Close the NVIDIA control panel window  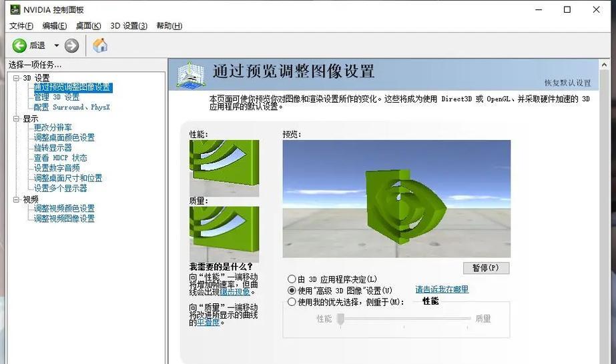597,9
